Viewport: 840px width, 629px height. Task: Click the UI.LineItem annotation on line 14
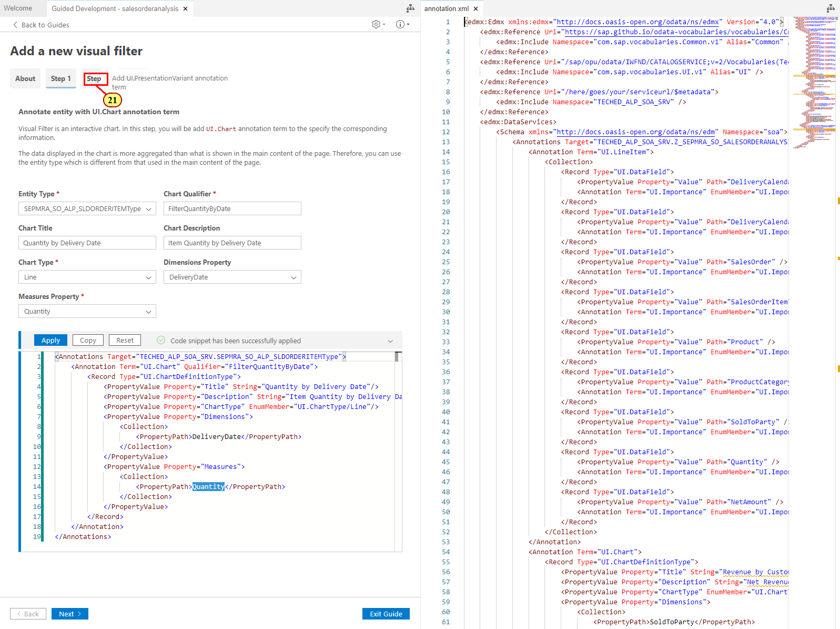(591, 152)
